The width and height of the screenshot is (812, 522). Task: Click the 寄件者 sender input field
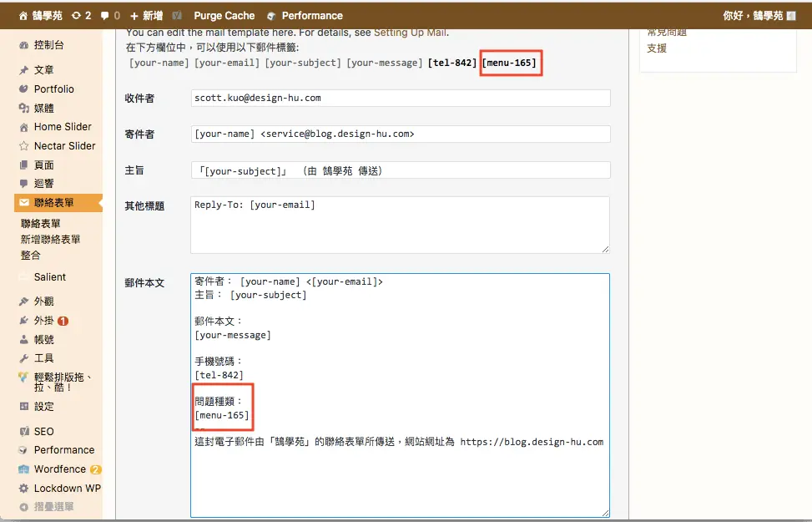(401, 134)
